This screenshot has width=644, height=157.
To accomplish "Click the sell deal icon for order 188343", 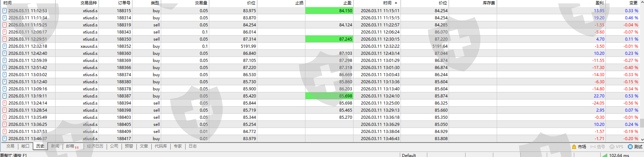I will tap(5, 32).
